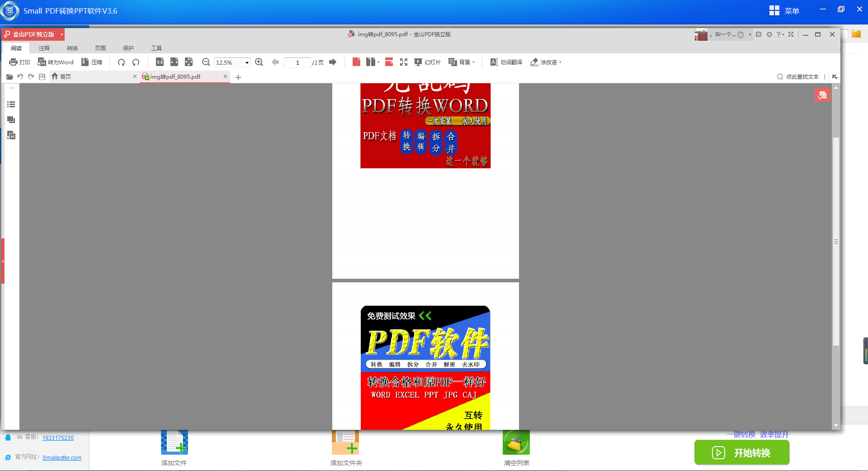Open the Smallpdfer.com website link
Screen dimensions: 868x471
pos(62,458)
